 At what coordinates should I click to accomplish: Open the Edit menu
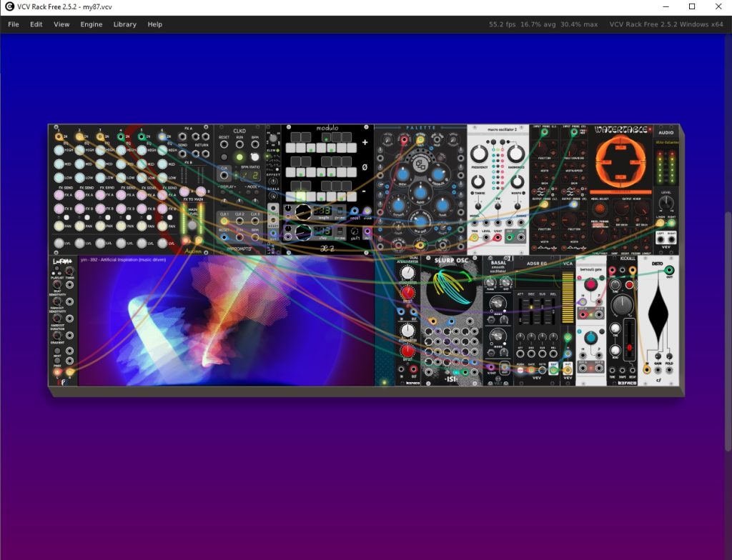click(x=36, y=24)
